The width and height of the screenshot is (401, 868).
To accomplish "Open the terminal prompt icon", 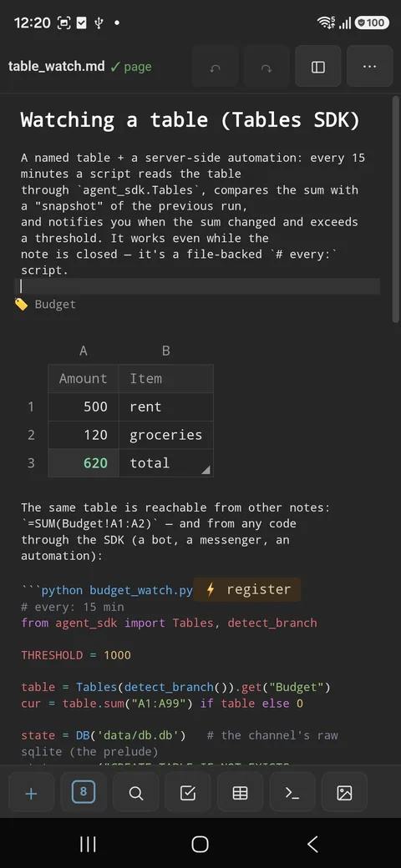I will pyautogui.click(x=292, y=792).
